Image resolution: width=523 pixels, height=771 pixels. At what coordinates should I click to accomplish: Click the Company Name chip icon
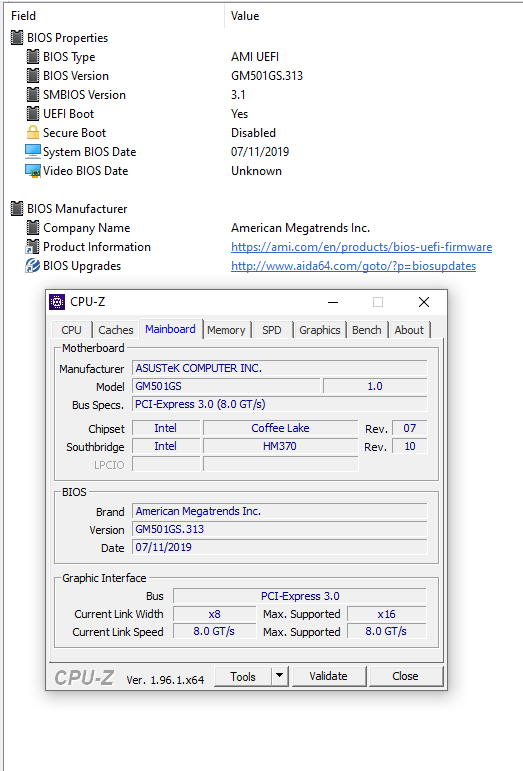pyautogui.click(x=32, y=228)
